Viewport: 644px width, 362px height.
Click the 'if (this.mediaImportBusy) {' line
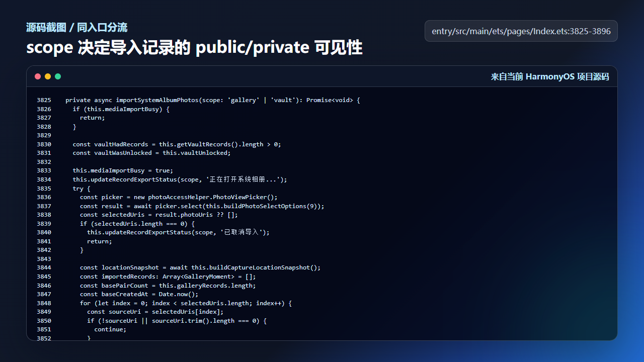click(121, 109)
